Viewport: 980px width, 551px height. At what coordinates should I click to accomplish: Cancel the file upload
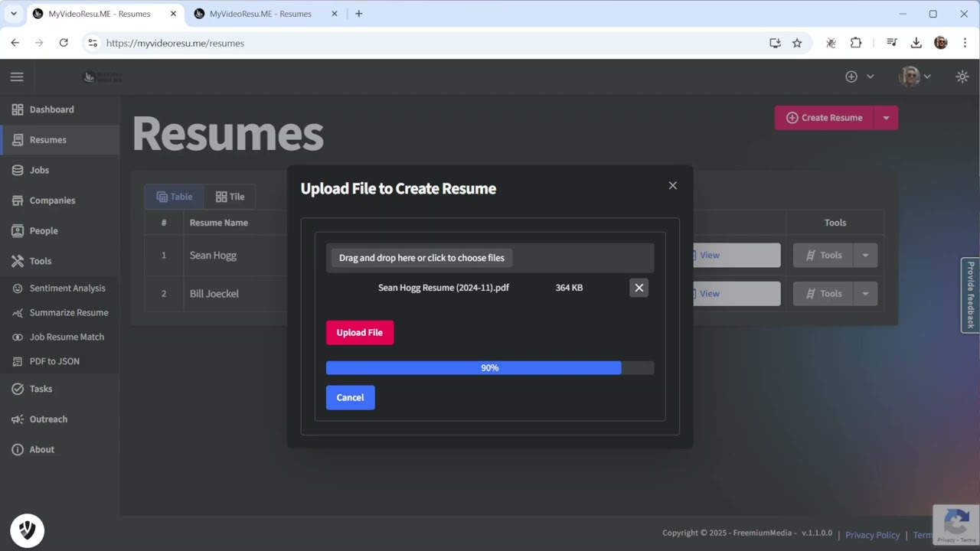[x=350, y=397]
